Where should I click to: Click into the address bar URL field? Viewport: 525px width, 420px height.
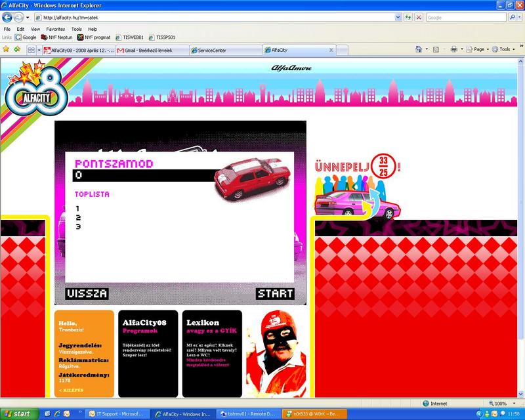point(215,18)
